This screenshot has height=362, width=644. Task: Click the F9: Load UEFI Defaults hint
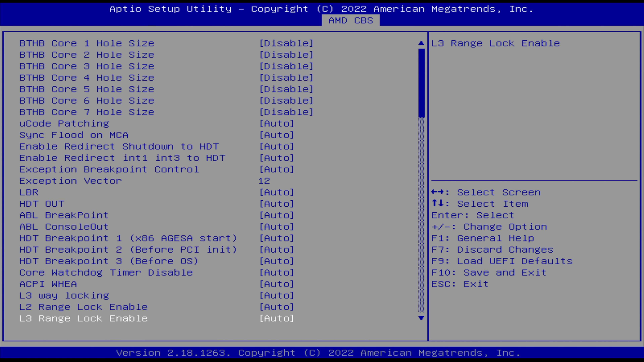click(x=502, y=261)
